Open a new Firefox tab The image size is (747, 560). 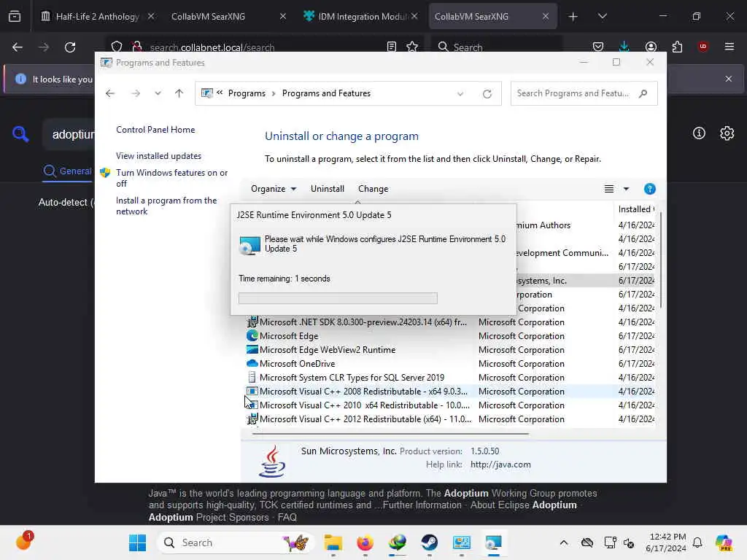(573, 17)
